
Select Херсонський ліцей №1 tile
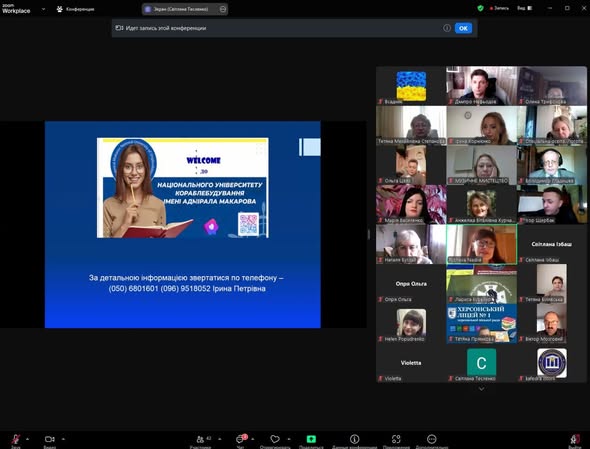click(x=482, y=323)
